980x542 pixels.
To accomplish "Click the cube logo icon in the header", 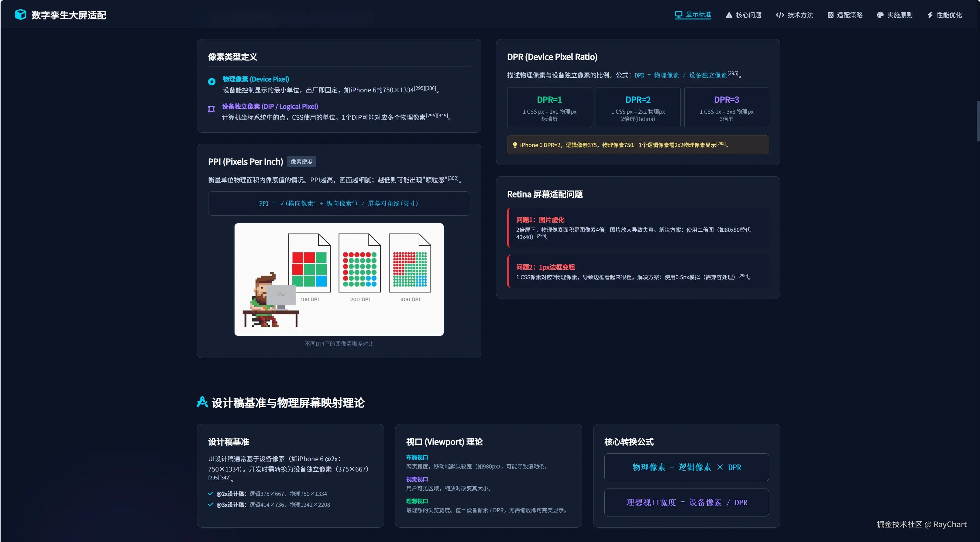I will click(x=21, y=15).
